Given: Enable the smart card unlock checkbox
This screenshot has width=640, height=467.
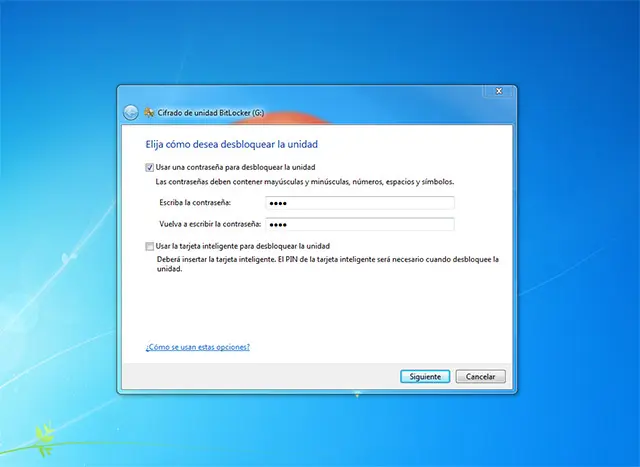Looking at the screenshot, I should tap(150, 246).
